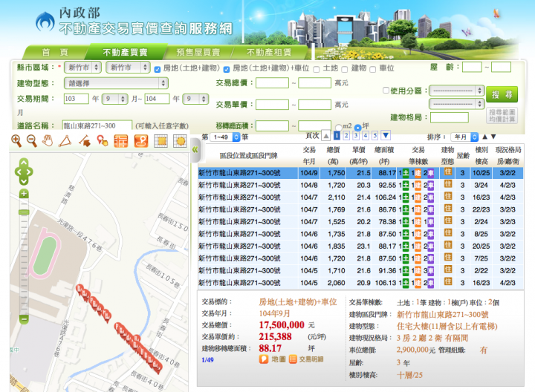This screenshot has height=392, width=535.
Task: Open the first 使用分區 dropdown
Action: (x=457, y=91)
